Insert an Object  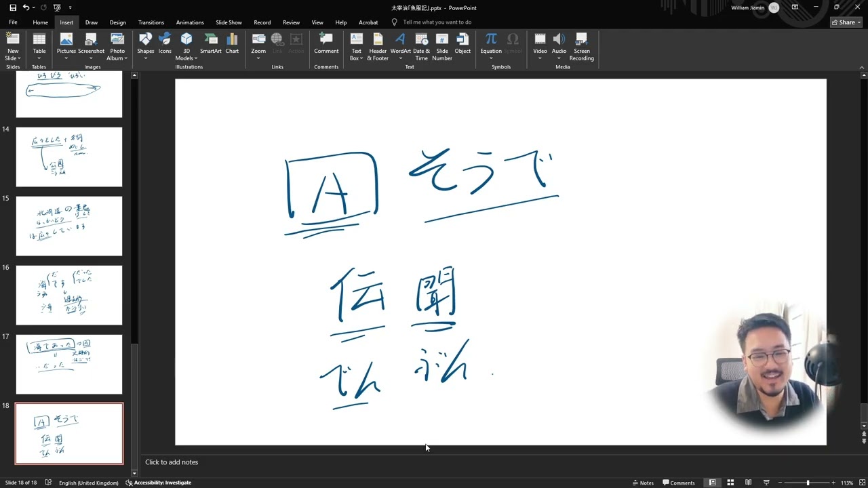pos(462,44)
